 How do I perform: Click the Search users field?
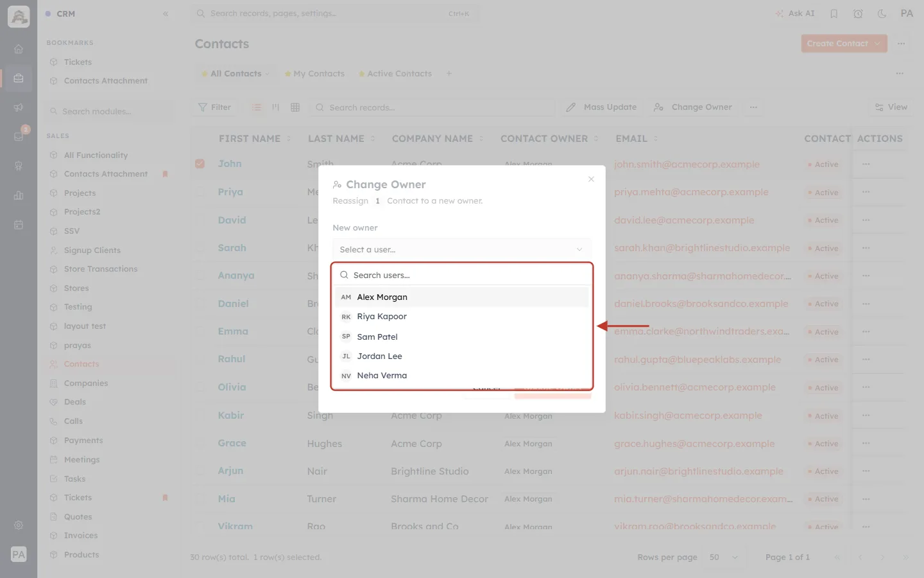click(x=461, y=275)
